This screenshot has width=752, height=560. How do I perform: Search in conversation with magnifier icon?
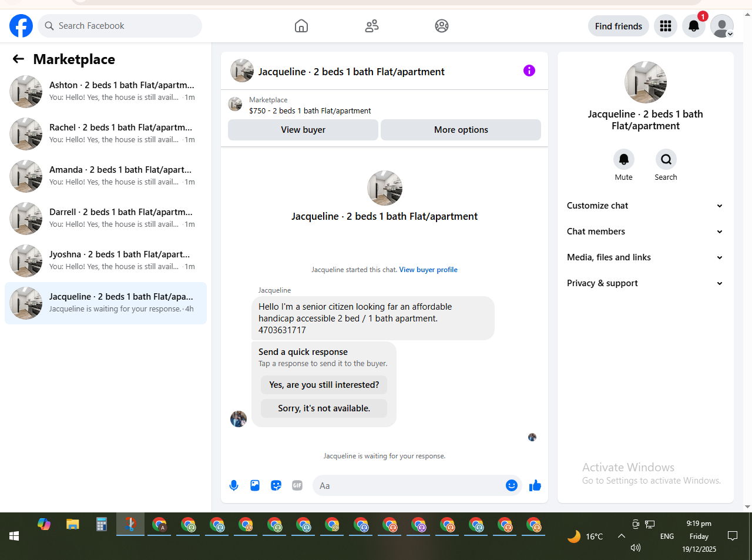coord(666,159)
